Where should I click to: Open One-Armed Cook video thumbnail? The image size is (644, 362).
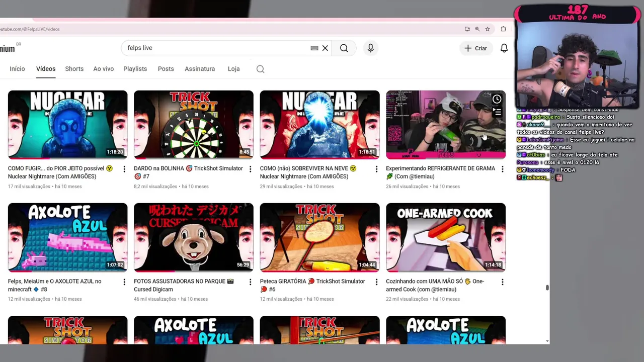point(446,237)
